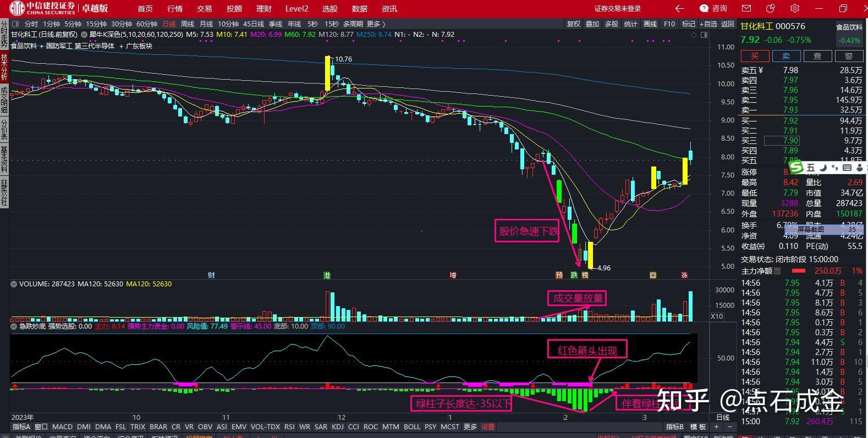This screenshot has width=868, height=438.
Task: Click the 中信建投证券 logo
Action: pos(43,8)
